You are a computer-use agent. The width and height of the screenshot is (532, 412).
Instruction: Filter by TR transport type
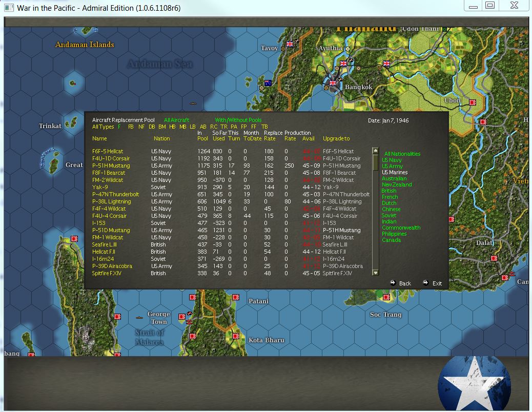coord(224,127)
